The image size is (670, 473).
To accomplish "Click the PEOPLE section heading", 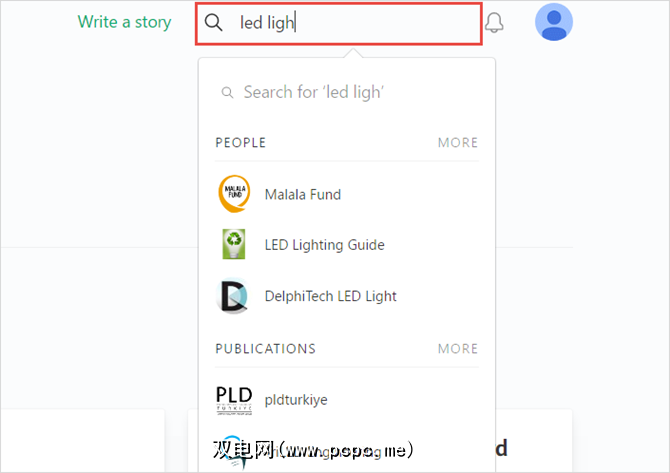I will [241, 143].
